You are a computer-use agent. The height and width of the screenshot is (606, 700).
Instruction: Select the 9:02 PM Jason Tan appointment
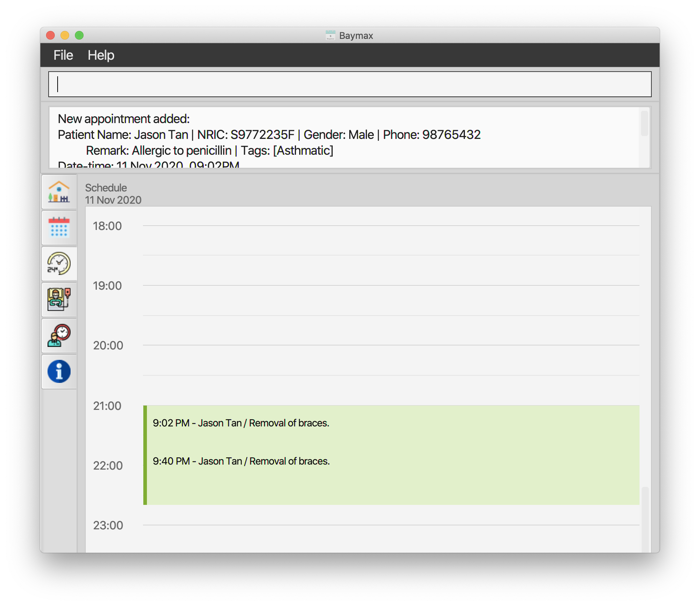(241, 423)
